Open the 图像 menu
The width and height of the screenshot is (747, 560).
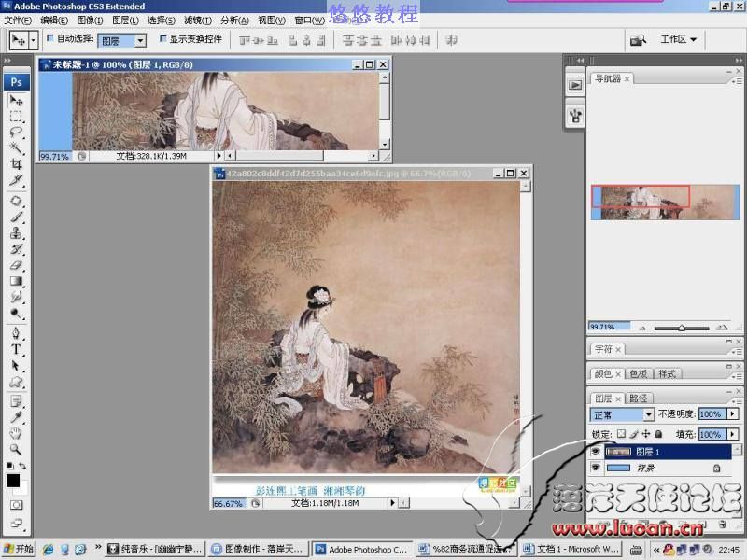pyautogui.click(x=90, y=21)
